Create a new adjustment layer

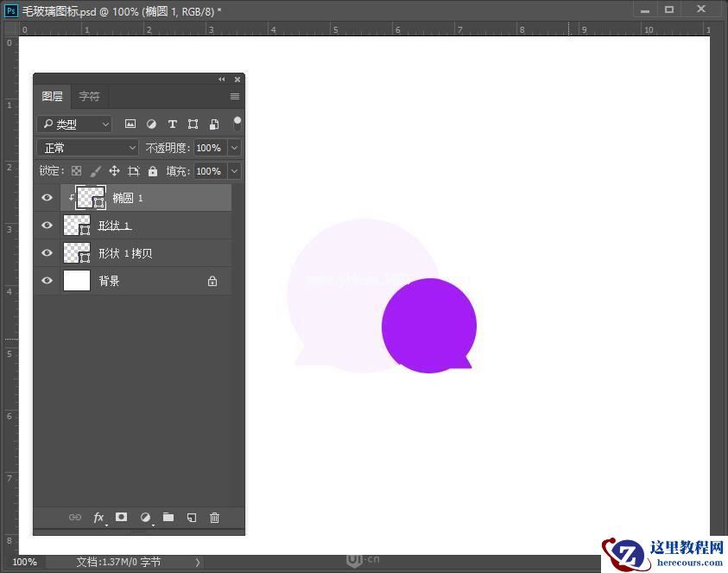[x=144, y=518]
